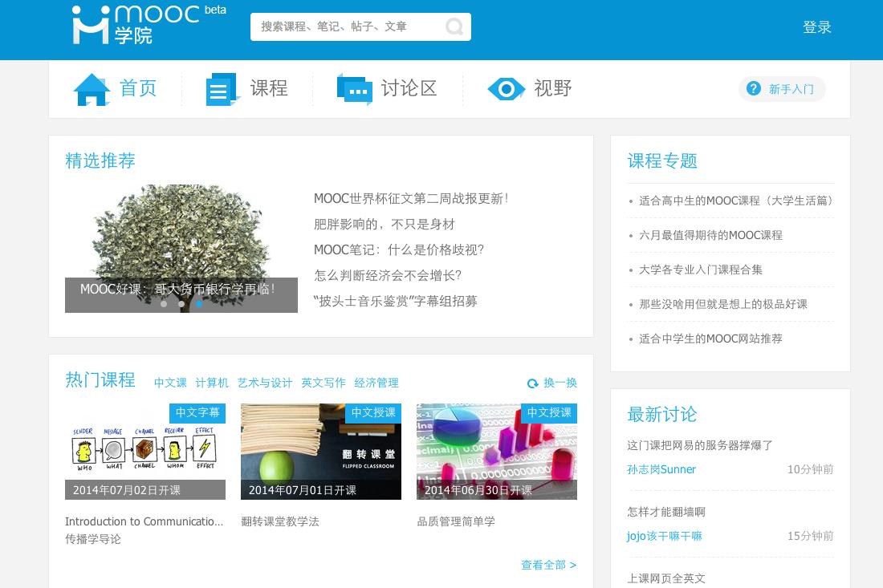Click the 视野 eye icon
The width and height of the screenshot is (883, 588).
(x=506, y=89)
